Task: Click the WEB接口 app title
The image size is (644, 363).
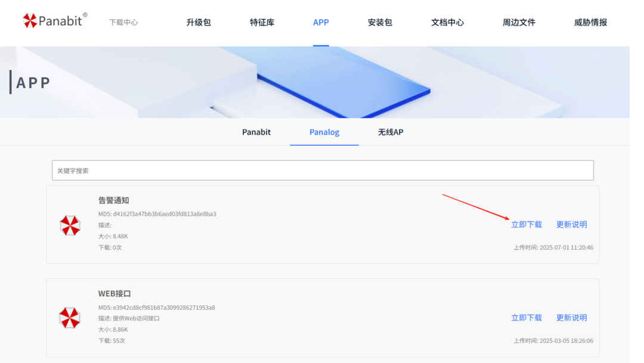Action: pos(114,294)
